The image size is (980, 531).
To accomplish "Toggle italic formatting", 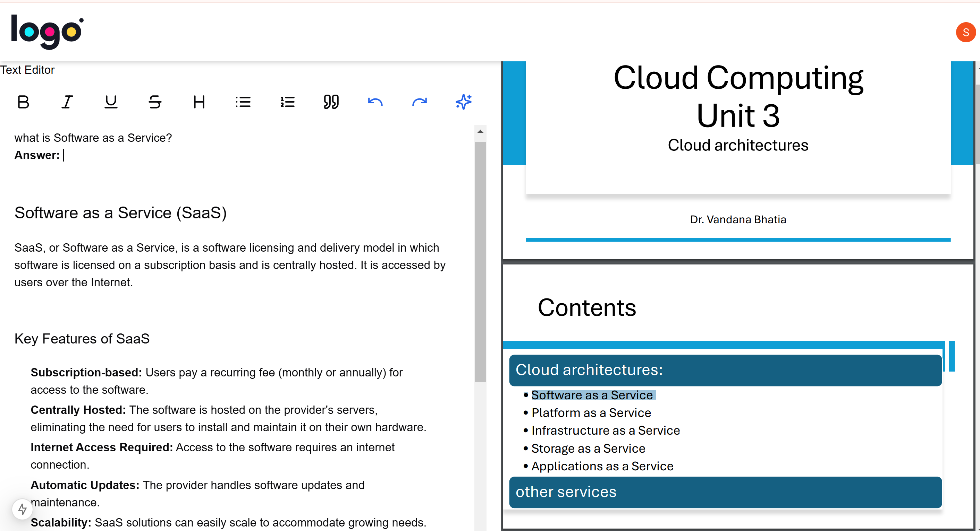I will [67, 102].
